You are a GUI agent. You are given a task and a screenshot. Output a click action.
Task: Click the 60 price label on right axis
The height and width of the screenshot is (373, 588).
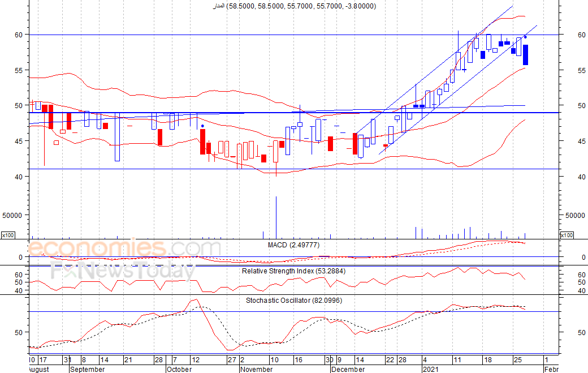(x=581, y=35)
